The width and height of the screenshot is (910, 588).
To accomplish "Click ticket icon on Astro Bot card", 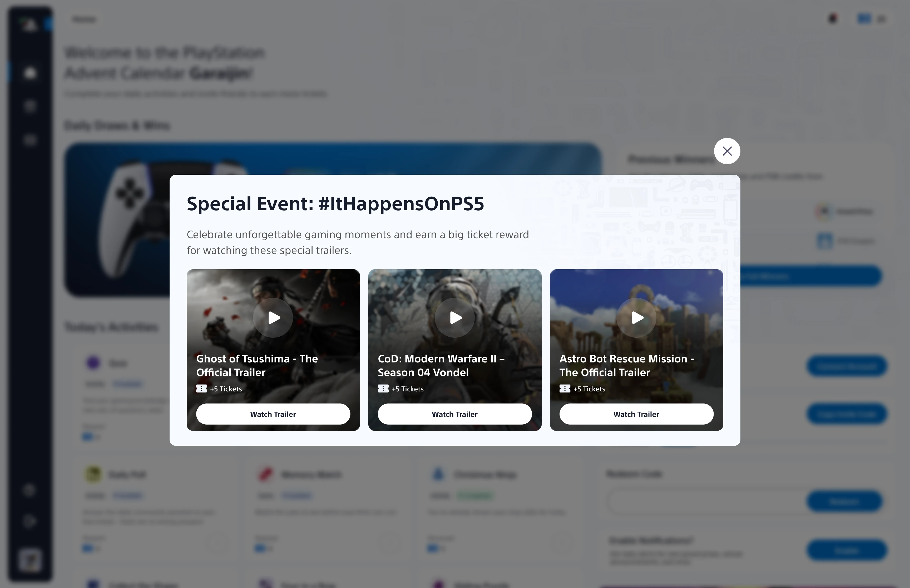I will 565,389.
